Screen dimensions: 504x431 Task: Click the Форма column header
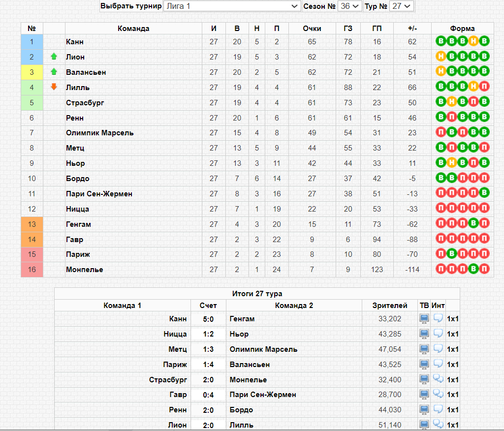pyautogui.click(x=462, y=29)
